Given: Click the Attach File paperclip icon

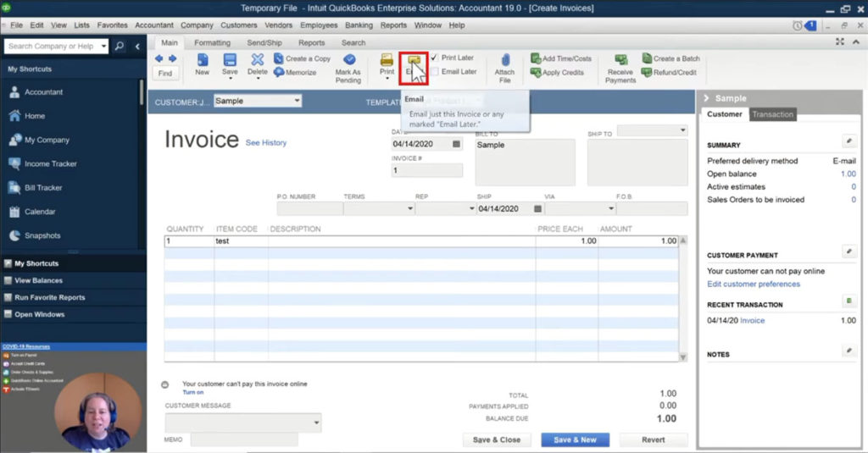Looking at the screenshot, I should (505, 60).
